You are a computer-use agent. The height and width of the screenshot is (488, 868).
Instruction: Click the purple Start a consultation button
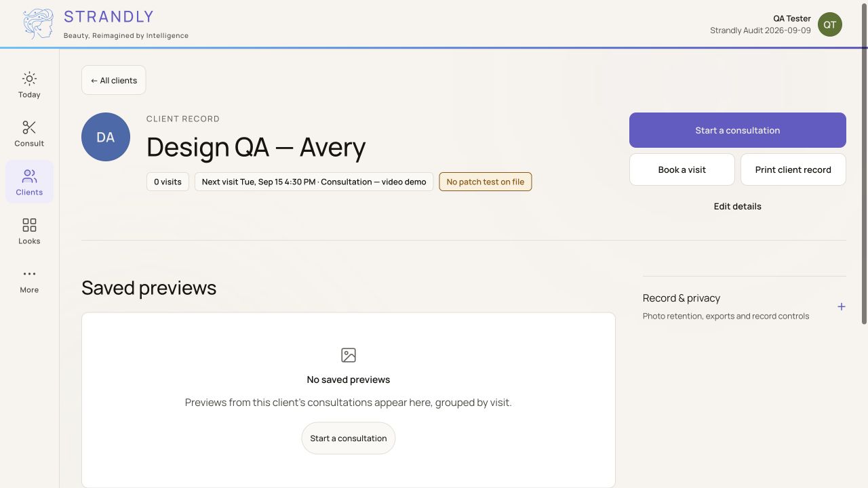tap(738, 130)
